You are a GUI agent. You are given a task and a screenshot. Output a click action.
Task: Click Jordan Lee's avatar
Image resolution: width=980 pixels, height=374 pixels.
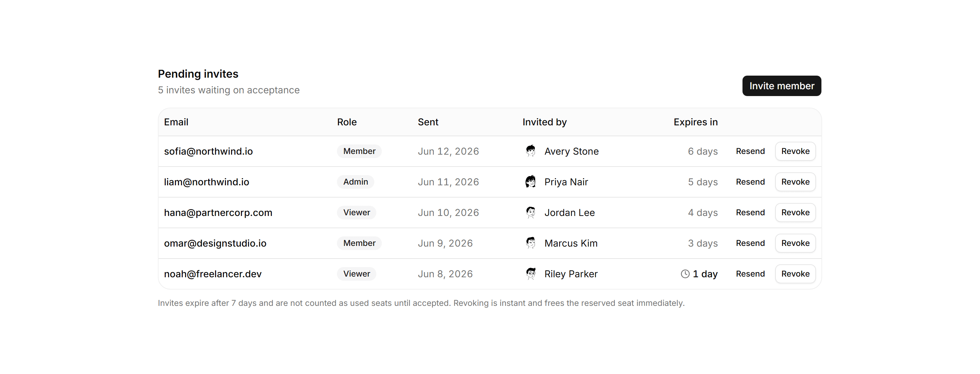tap(530, 213)
